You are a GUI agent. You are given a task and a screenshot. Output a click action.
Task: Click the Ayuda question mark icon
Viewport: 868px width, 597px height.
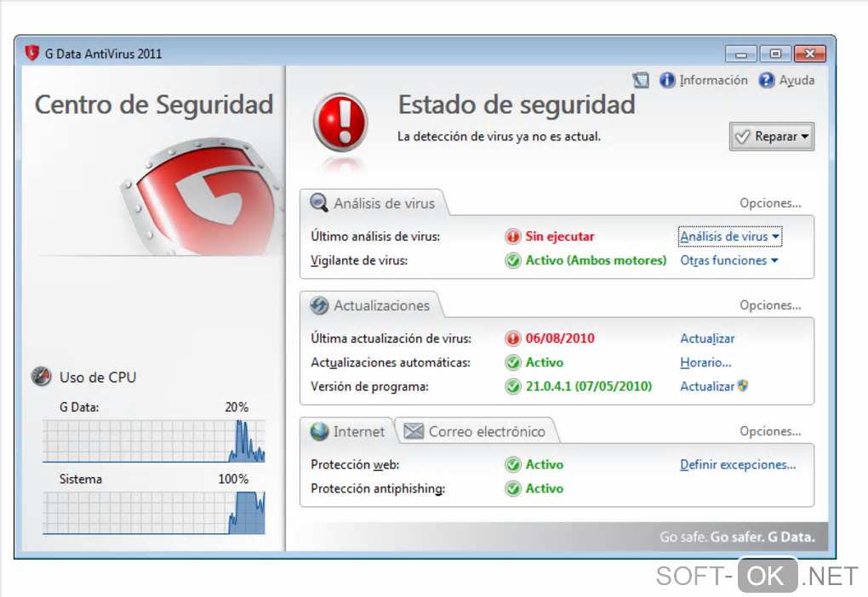click(x=767, y=80)
